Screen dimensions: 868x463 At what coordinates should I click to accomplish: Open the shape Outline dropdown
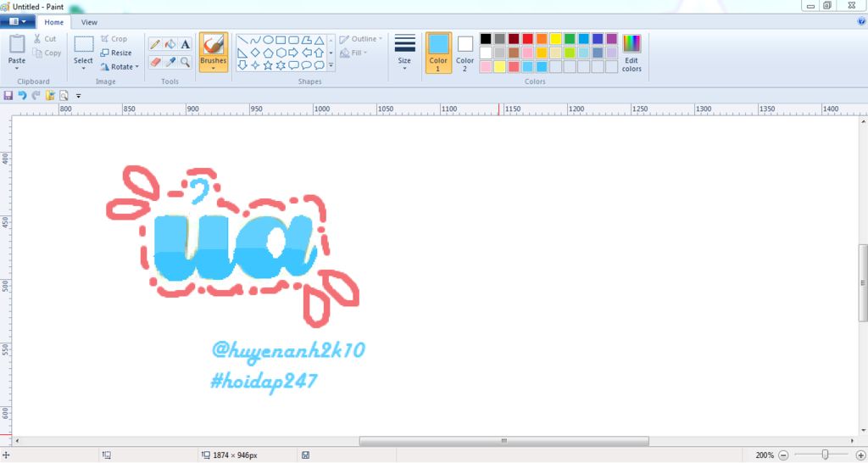click(361, 39)
